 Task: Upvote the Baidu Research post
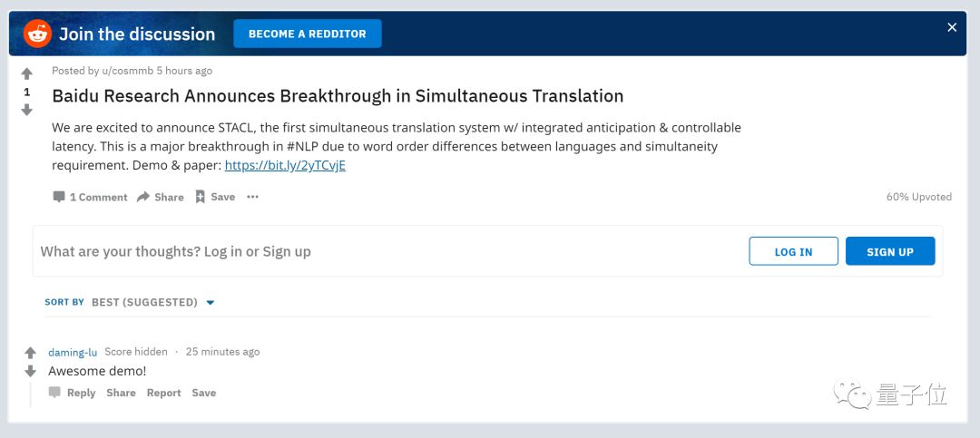pyautogui.click(x=27, y=73)
